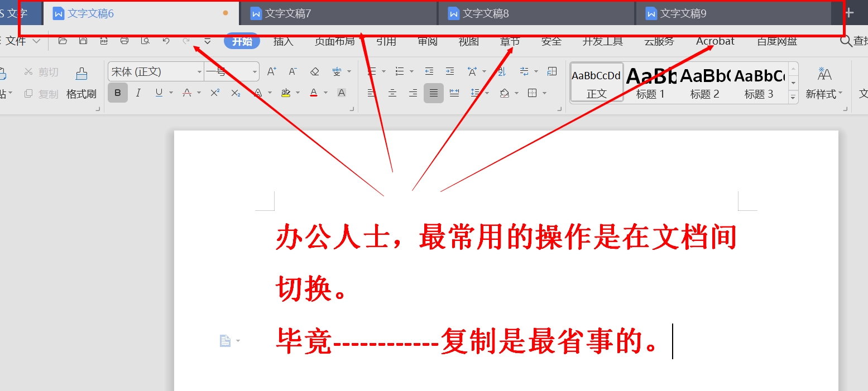Viewport: 868px width, 391px height.
Task: Click the increase indent icon
Action: tap(449, 71)
